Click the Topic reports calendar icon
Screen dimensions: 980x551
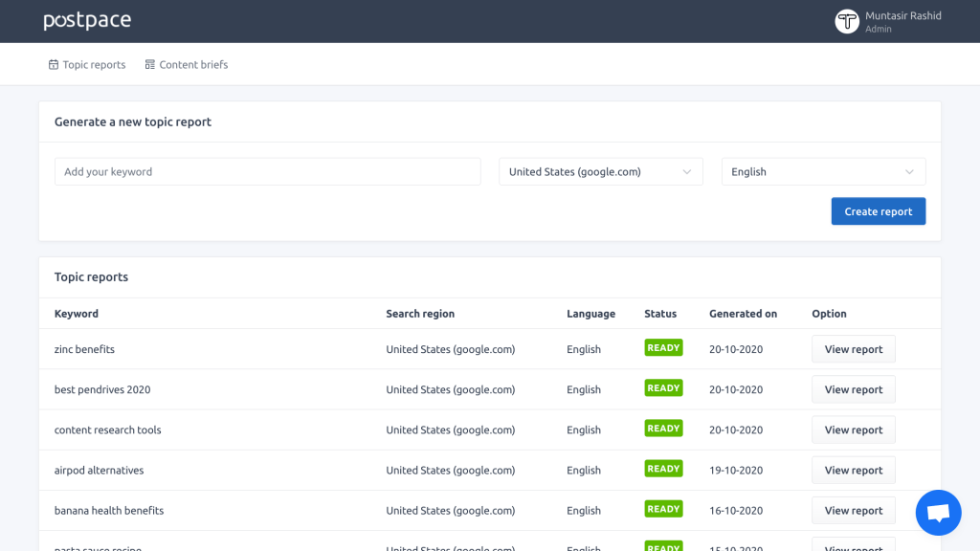coord(54,65)
